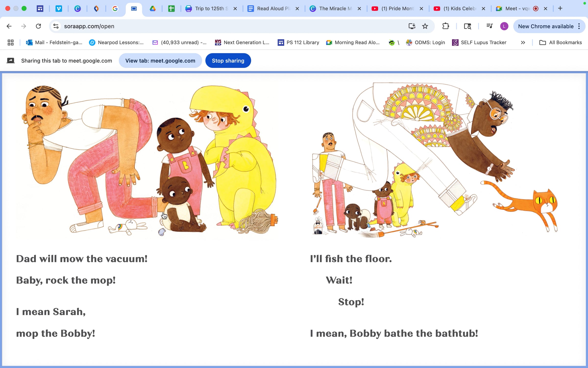Open the media controls icon

[x=490, y=26]
